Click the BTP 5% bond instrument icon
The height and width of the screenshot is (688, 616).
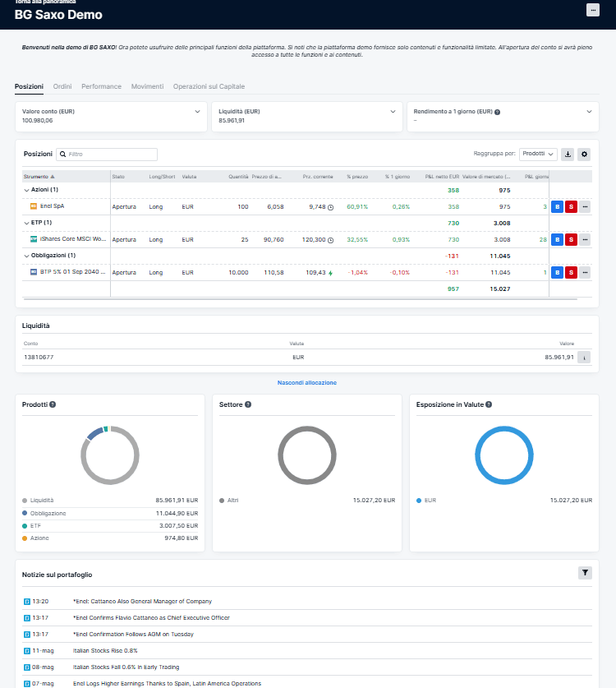pyautogui.click(x=34, y=272)
